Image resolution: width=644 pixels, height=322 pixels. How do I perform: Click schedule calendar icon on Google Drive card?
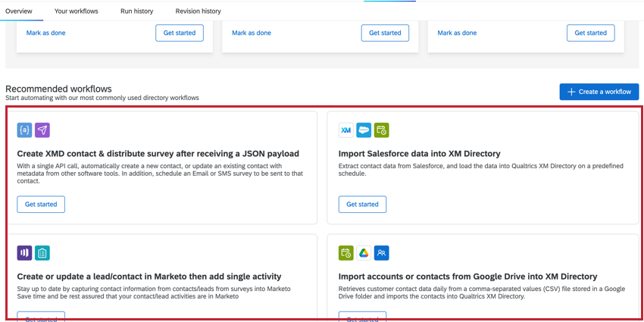(346, 253)
